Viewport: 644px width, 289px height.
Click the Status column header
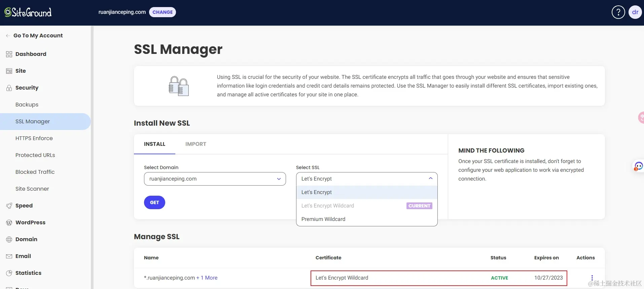[498, 258]
